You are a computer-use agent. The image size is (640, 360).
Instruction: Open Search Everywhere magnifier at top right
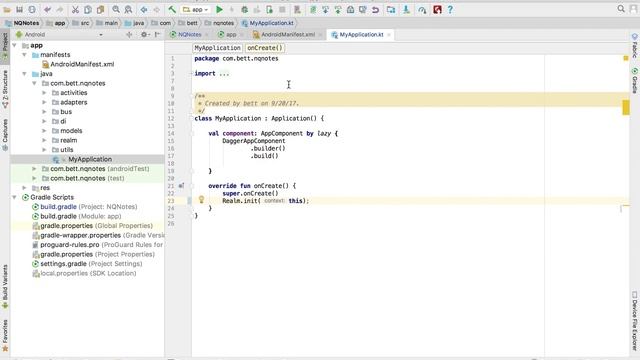621,9
